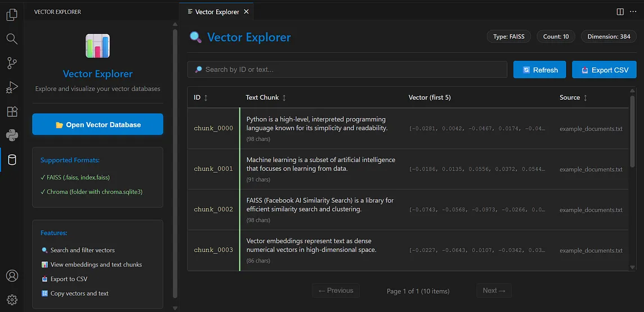Sort table by ID column
The image size is (644, 312).
(x=201, y=98)
